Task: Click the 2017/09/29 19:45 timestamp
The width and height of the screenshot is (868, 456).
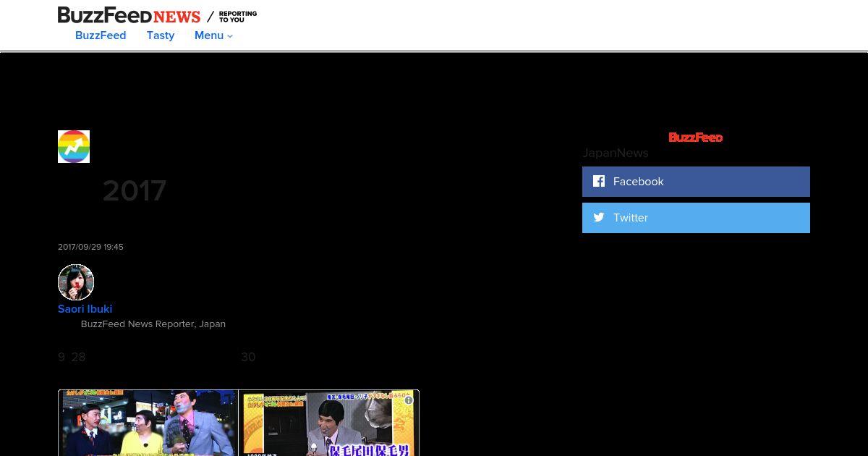Action: coord(90,247)
